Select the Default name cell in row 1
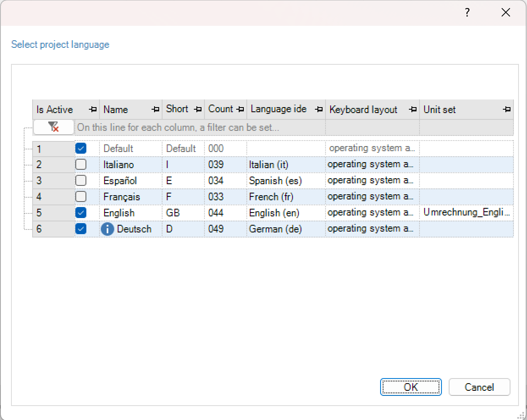Screen dimensions: 527x420 click(131, 149)
